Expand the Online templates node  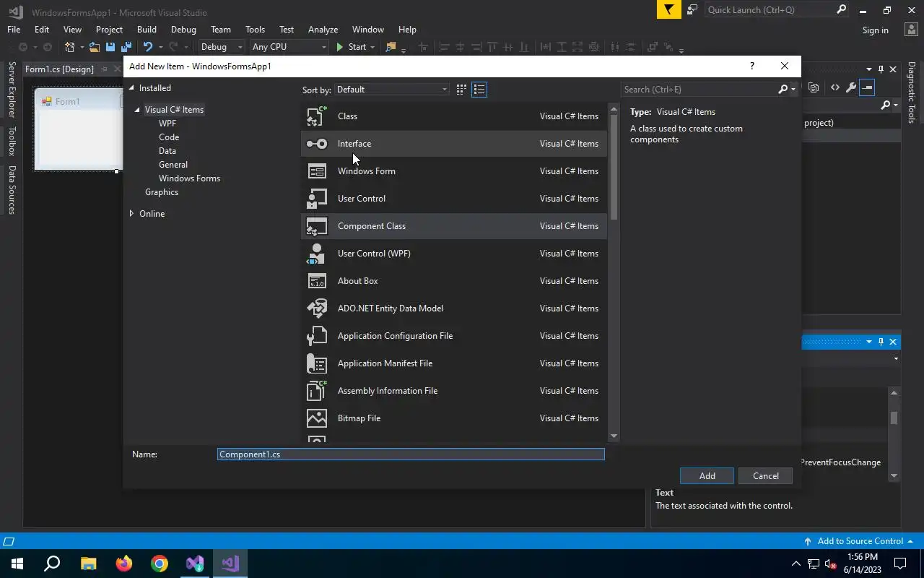click(131, 214)
